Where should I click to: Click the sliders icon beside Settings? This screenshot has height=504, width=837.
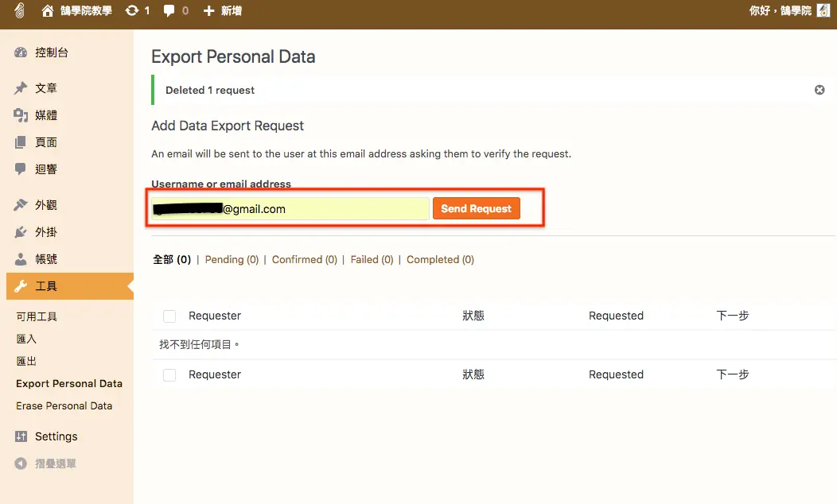[x=21, y=436]
